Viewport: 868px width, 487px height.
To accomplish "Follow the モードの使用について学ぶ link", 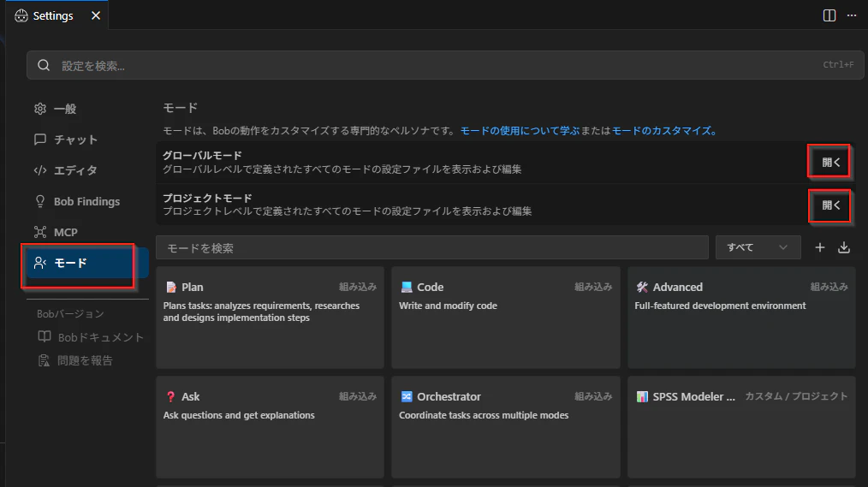I will pos(520,131).
